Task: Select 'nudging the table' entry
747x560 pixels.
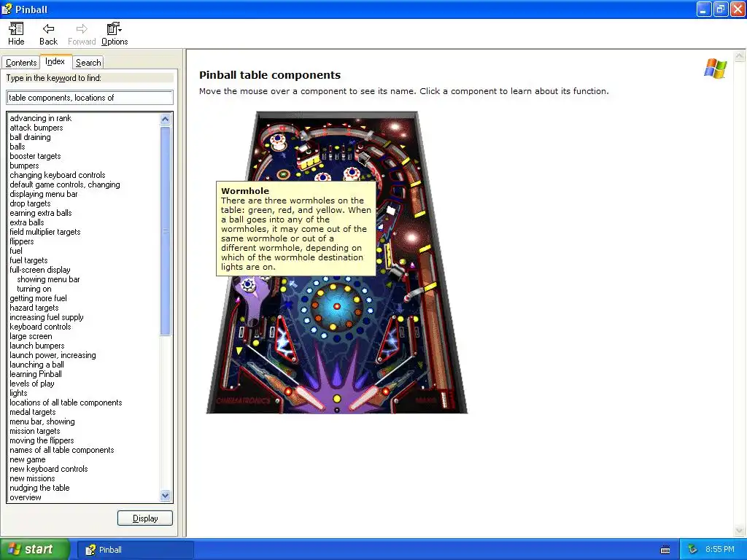Action: (39, 488)
